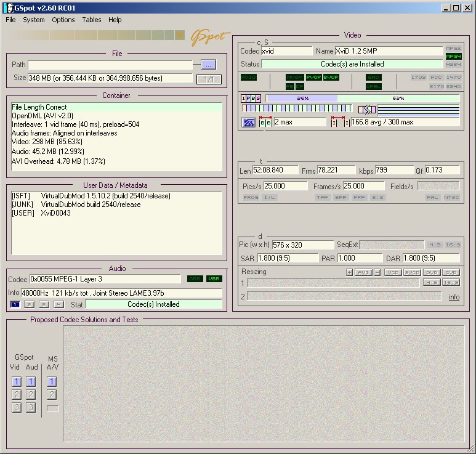Open the Help menu
476x454 pixels.
coord(115,20)
